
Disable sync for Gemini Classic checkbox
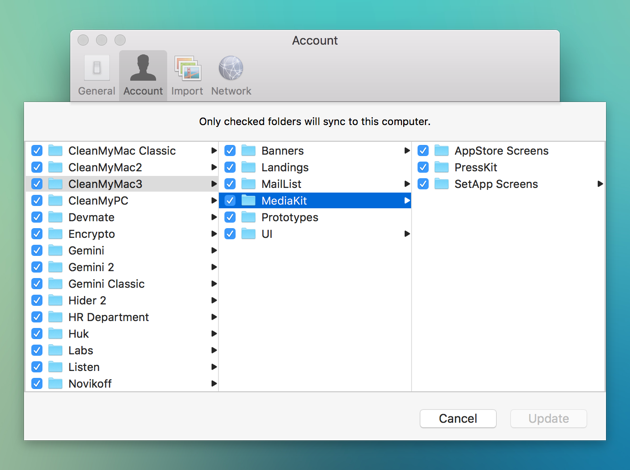click(x=37, y=284)
